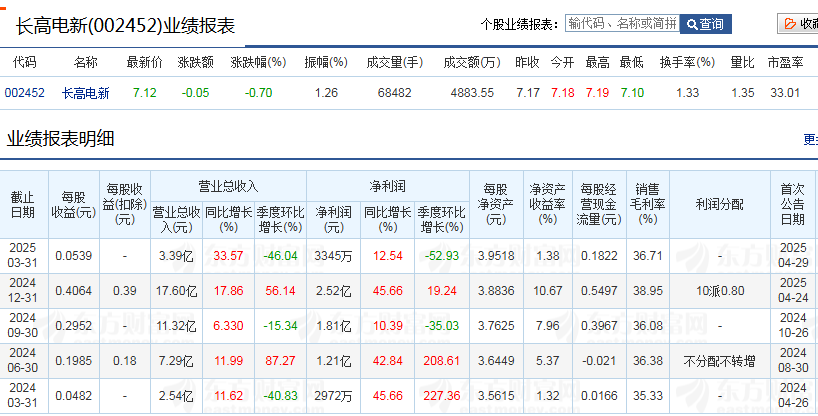
Task: Click the 成交额 value 4883.55
Action: 472,93
